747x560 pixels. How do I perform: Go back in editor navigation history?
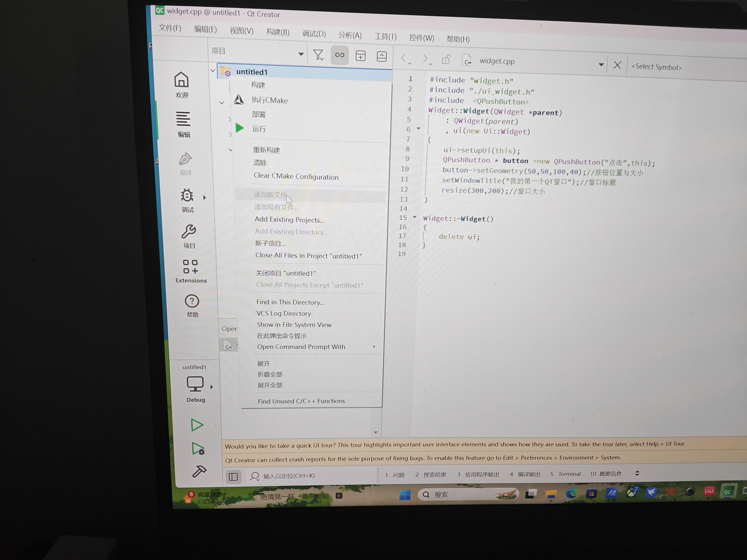(404, 58)
